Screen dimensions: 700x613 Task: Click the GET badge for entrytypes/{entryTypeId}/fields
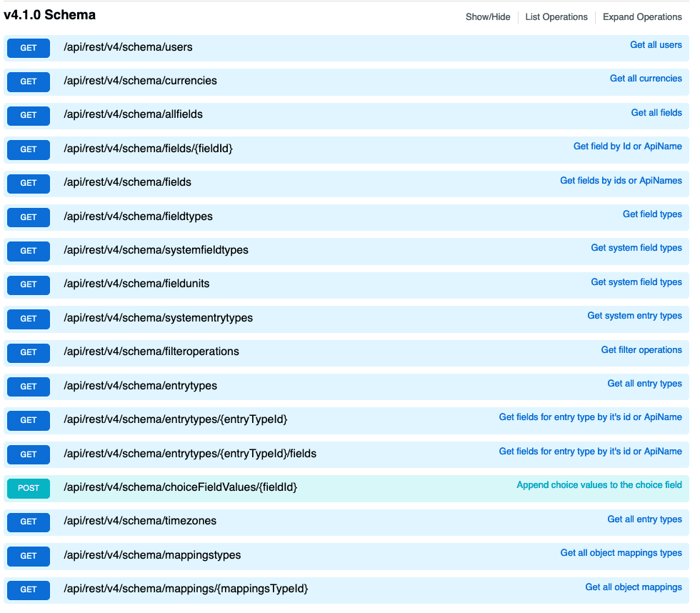28,454
